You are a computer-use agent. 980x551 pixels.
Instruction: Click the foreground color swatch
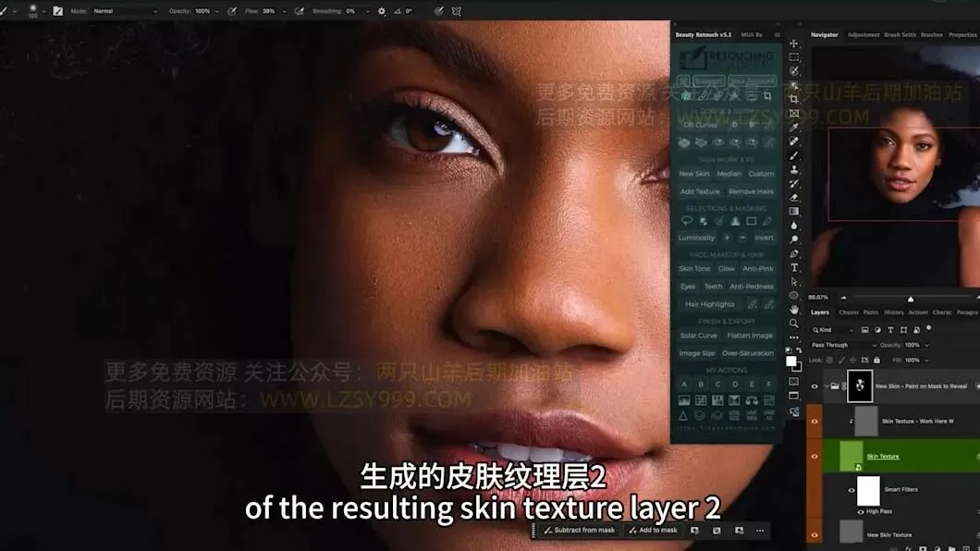point(790,361)
